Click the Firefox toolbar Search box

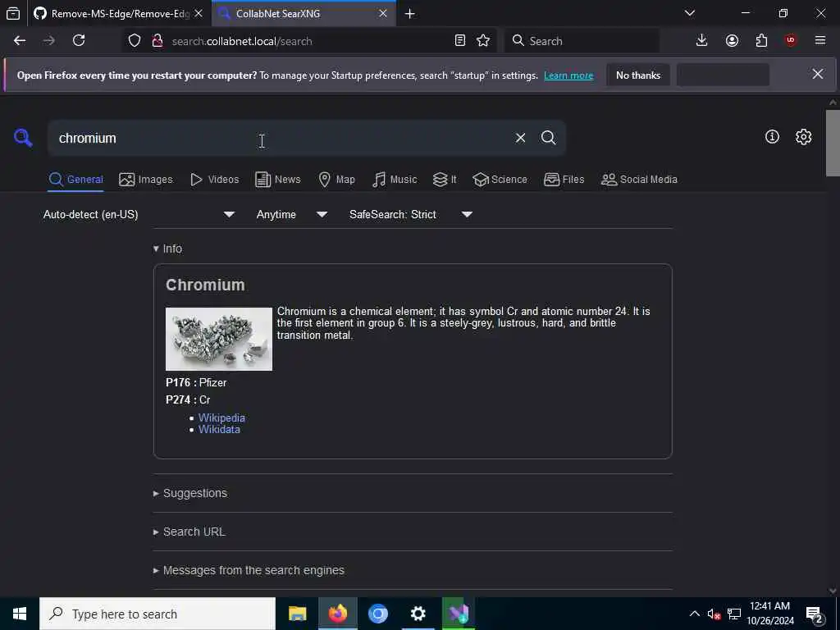582,41
